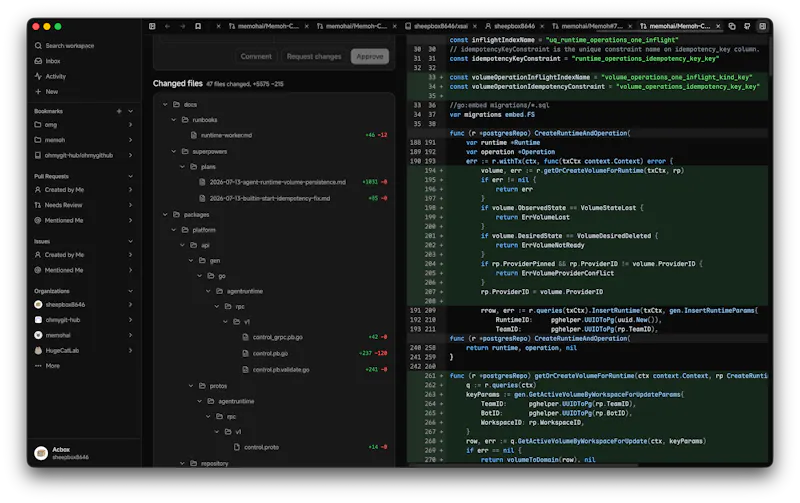Collapse the go folder
This screenshot has width=800, height=503.
pyautogui.click(x=200, y=275)
